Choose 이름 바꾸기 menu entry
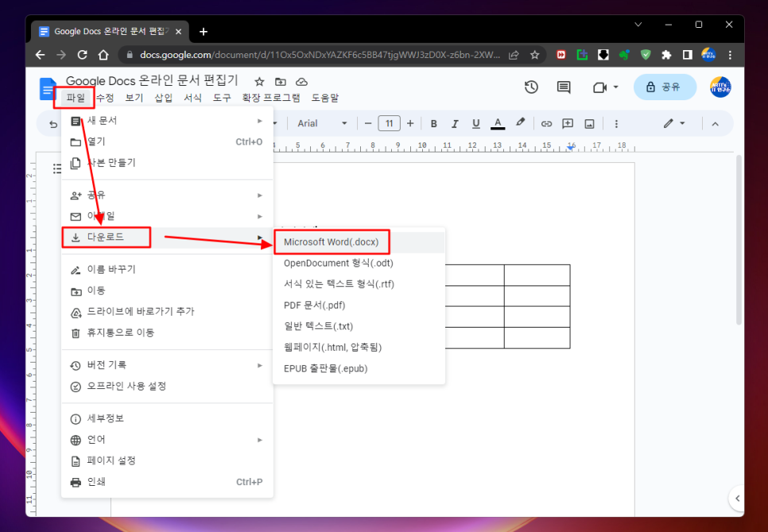This screenshot has height=532, width=768. (167, 270)
